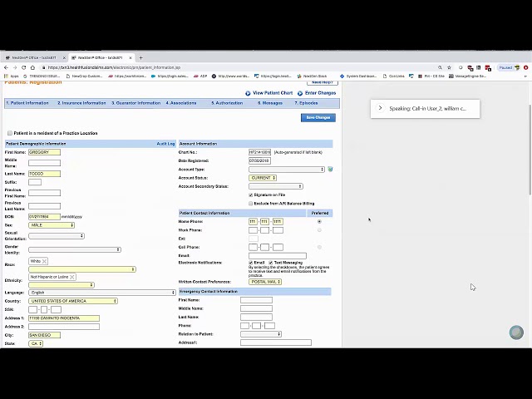Open the 3. Guarantor Information tab

coord(136,103)
